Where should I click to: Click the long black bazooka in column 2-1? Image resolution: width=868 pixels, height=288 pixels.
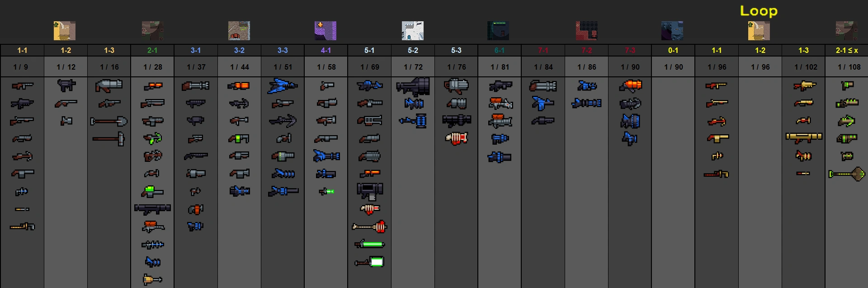click(152, 209)
